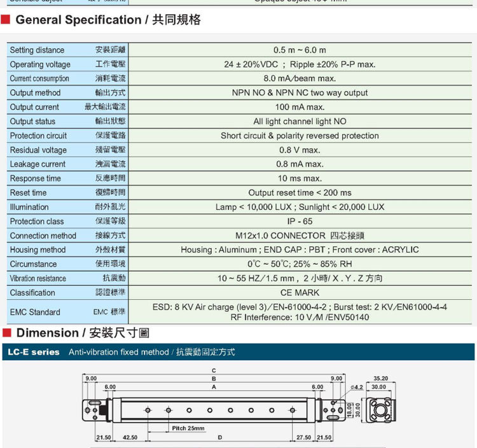
Task: Click 'Anti-vibration fixed method' banner text
Action: click(x=119, y=352)
